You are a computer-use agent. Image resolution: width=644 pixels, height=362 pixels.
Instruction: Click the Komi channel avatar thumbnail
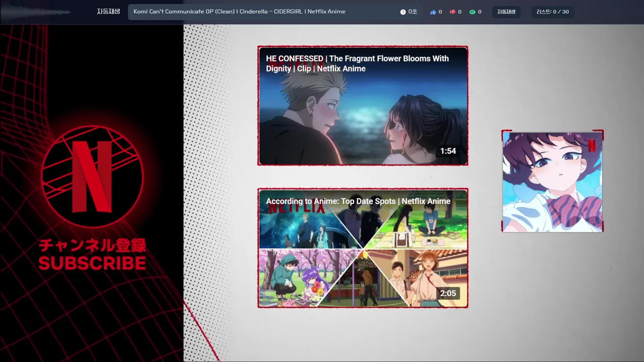click(552, 181)
